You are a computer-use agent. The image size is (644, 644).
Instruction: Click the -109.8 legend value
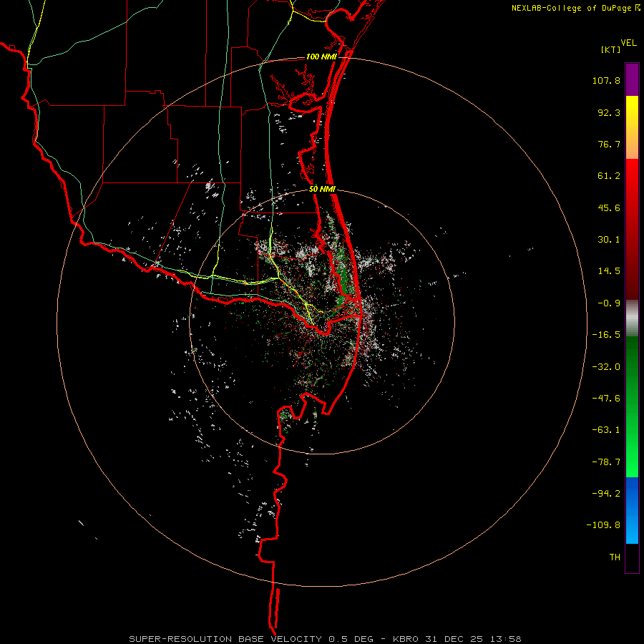(603, 525)
